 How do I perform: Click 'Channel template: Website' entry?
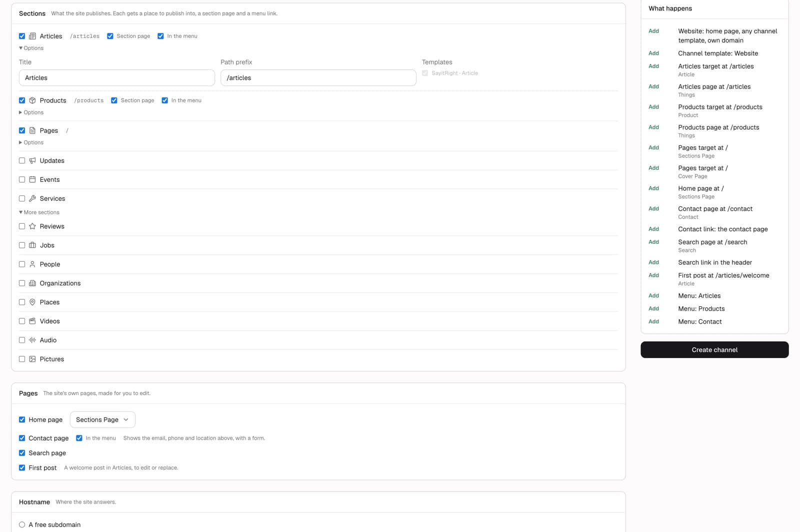718,53
